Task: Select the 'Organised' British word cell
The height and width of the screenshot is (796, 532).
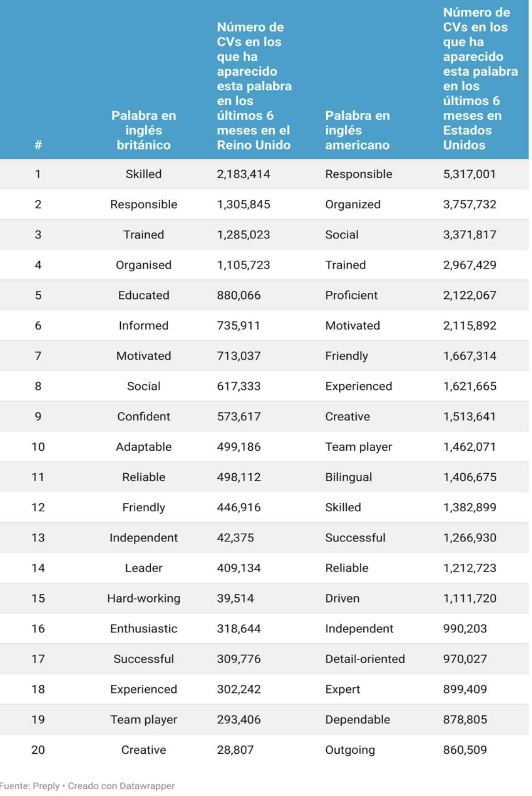Action: click(x=143, y=265)
